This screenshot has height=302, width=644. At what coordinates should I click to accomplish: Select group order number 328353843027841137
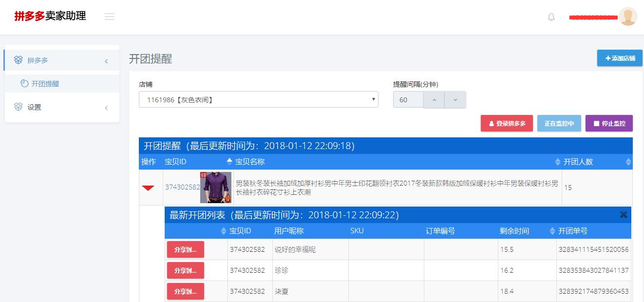593,270
